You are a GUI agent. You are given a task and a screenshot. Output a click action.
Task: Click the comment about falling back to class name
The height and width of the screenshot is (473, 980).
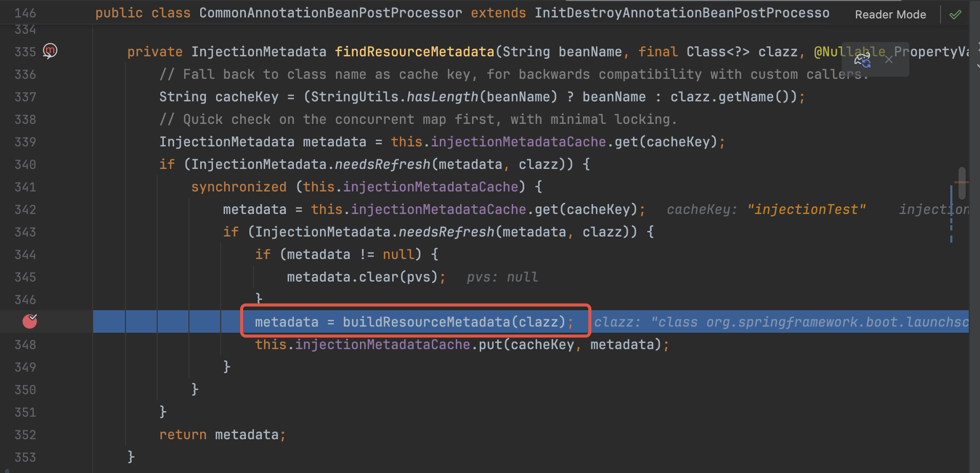pyautogui.click(x=514, y=74)
